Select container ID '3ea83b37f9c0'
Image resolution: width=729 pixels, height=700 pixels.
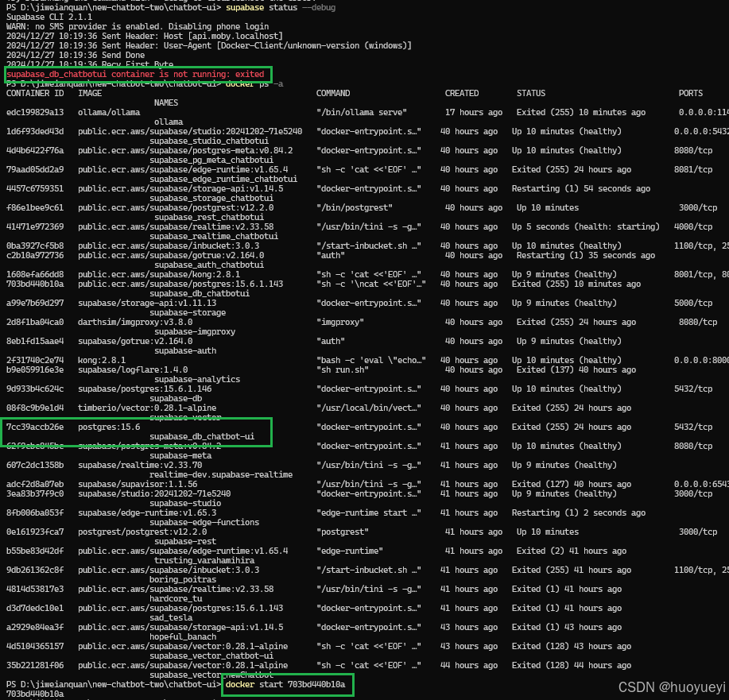pyautogui.click(x=35, y=493)
